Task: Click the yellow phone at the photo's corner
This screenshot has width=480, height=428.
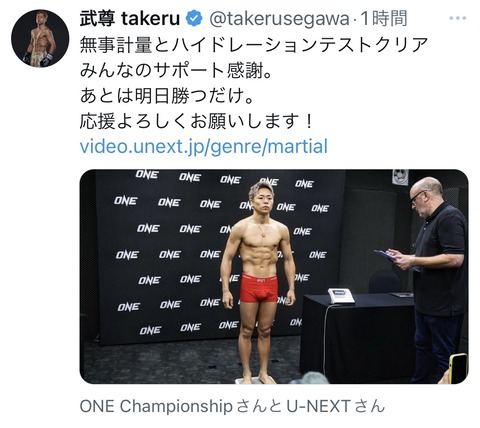Action: pos(458,368)
